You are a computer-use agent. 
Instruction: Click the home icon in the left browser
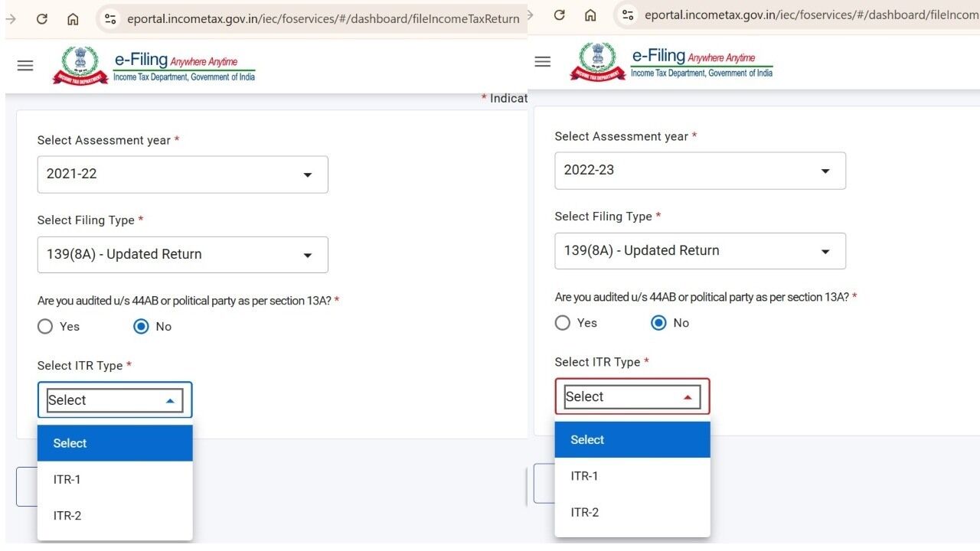point(73,19)
